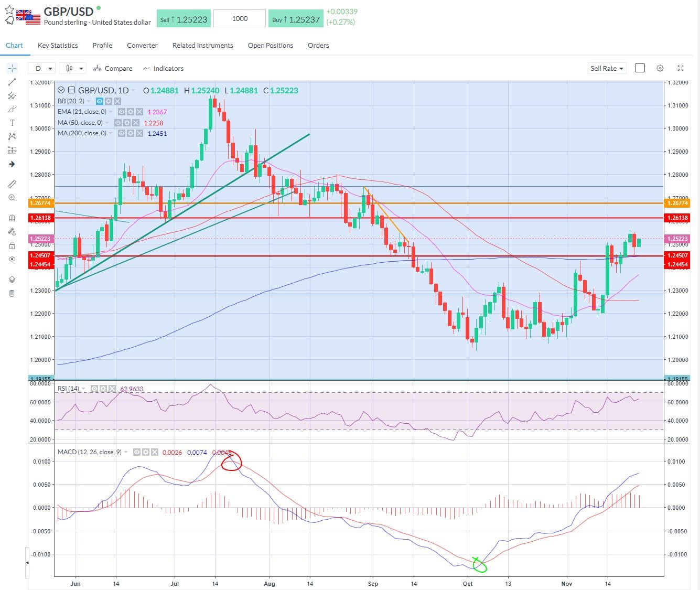Open chart settings via gear icon
The image size is (700, 590).
coord(660,68)
